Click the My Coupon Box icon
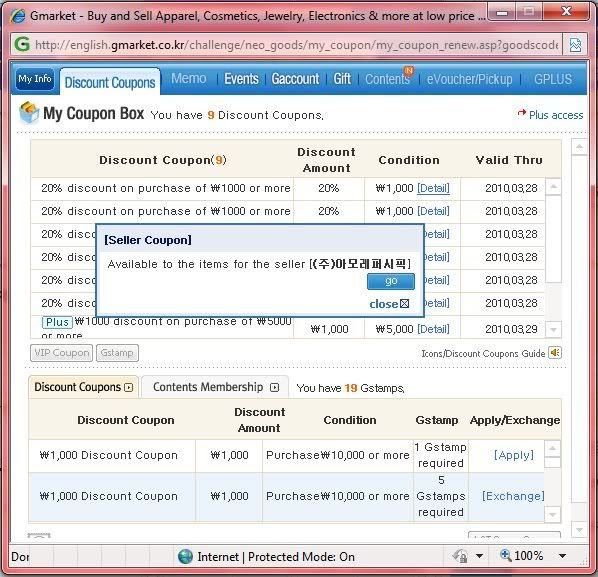Image resolution: width=598 pixels, height=577 pixels. [x=29, y=113]
